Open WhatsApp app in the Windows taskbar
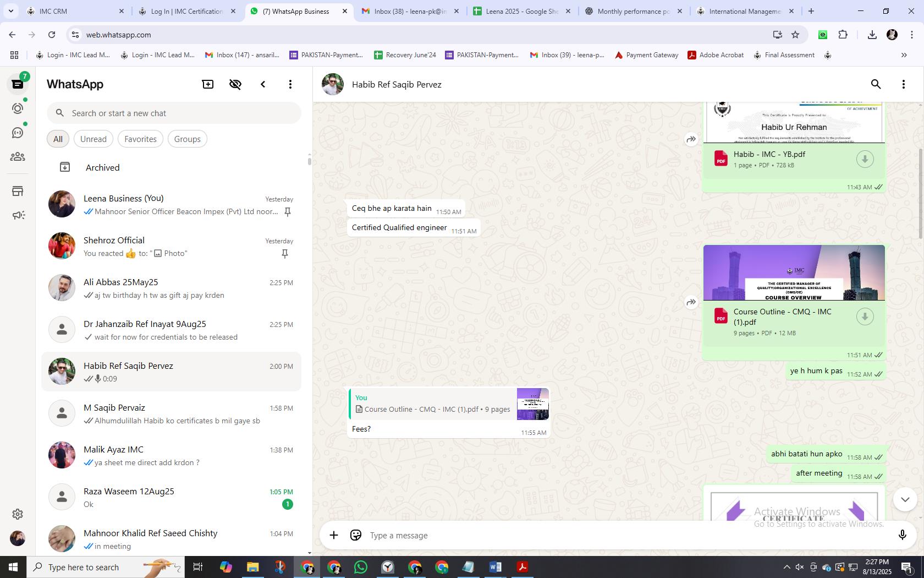 tap(361, 567)
